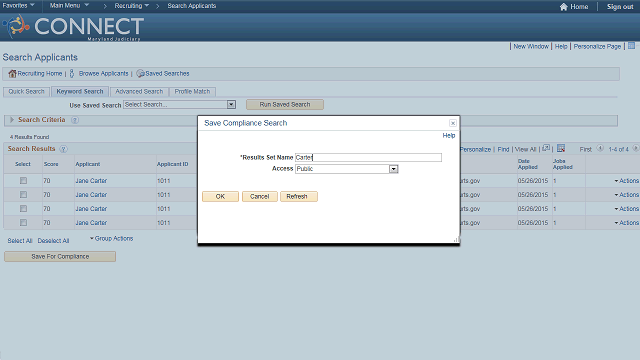
Task: Switch to the Profile Match tab
Action: click(x=192, y=91)
